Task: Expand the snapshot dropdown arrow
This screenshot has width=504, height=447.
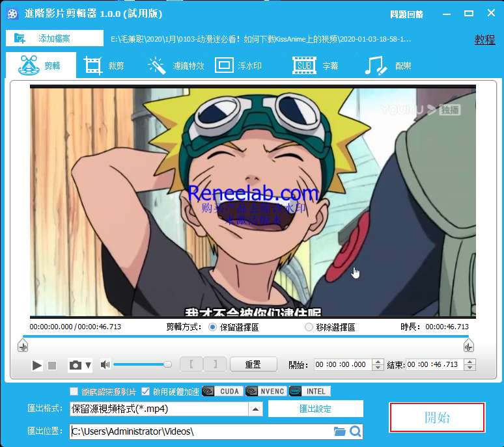Action: [x=88, y=365]
